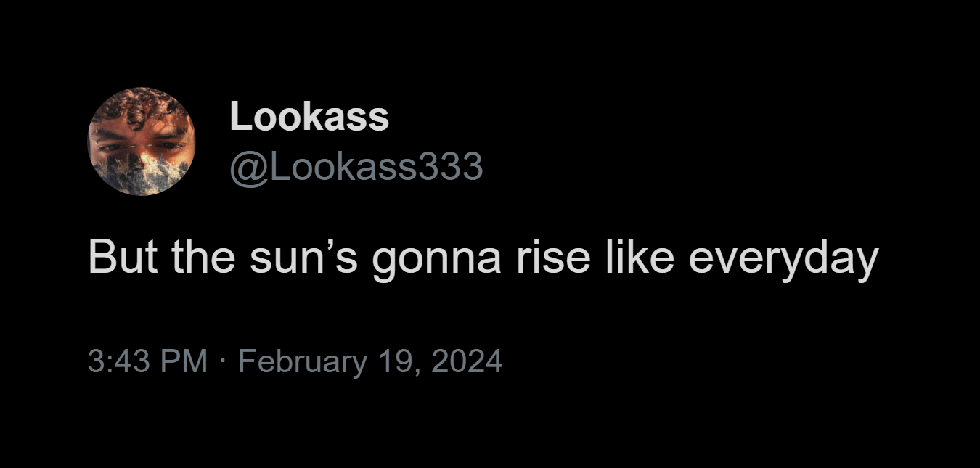
Task: Click the "@" symbol of the handle
Action: 244,168
